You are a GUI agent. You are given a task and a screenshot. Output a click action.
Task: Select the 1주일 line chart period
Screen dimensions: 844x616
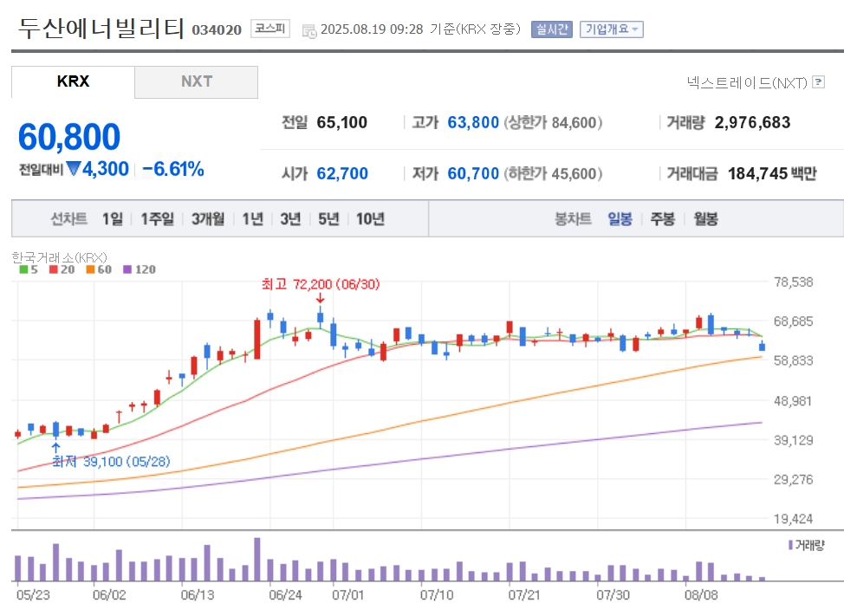click(157, 218)
